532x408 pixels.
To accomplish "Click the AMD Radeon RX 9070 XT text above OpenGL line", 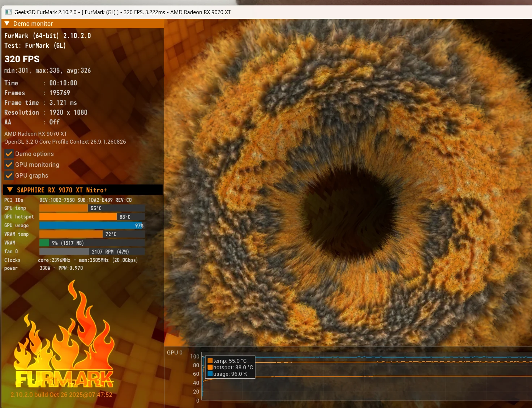I will tap(36, 134).
